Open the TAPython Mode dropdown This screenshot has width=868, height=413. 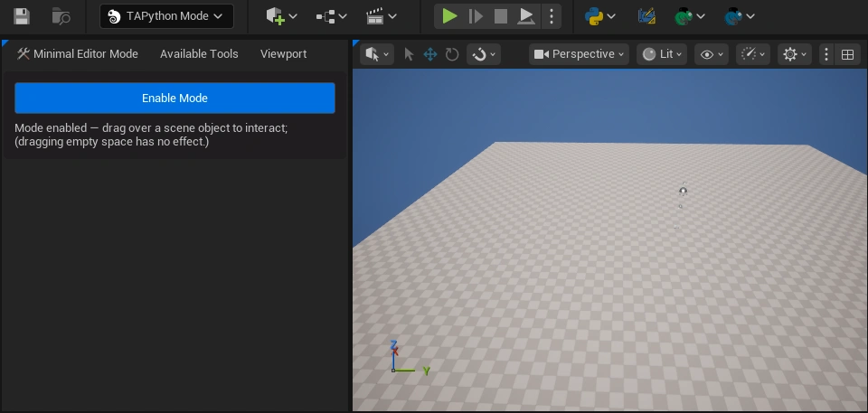[x=166, y=16]
